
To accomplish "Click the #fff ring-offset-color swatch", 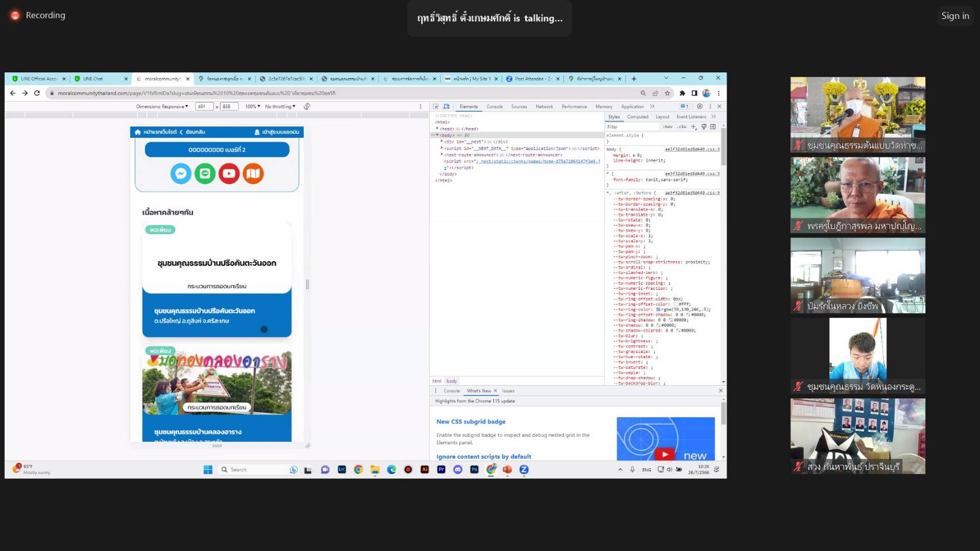I will (x=676, y=304).
